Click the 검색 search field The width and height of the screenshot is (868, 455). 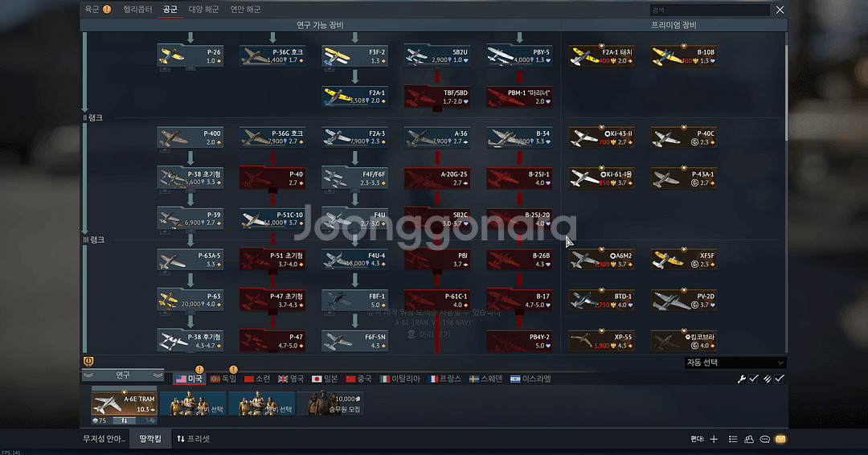(x=710, y=10)
